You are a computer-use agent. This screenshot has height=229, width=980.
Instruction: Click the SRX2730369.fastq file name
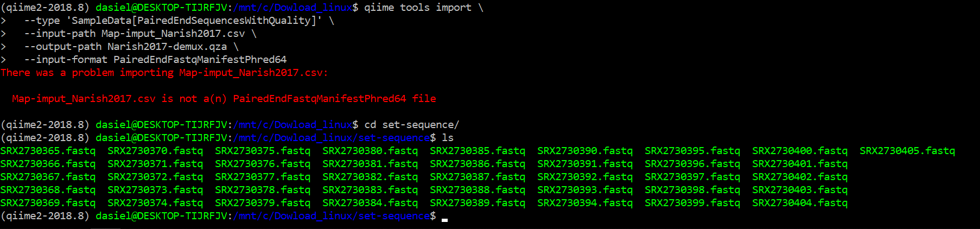(48, 203)
